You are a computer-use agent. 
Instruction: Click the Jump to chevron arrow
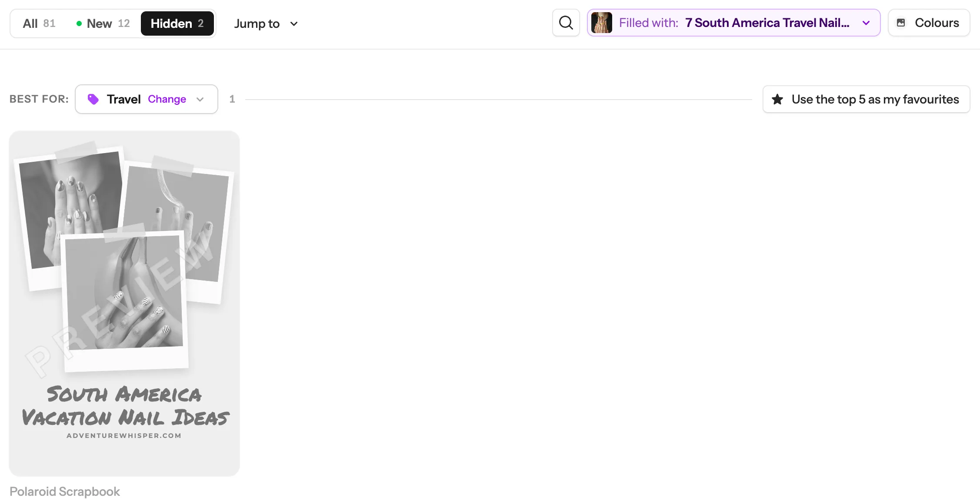(x=294, y=23)
